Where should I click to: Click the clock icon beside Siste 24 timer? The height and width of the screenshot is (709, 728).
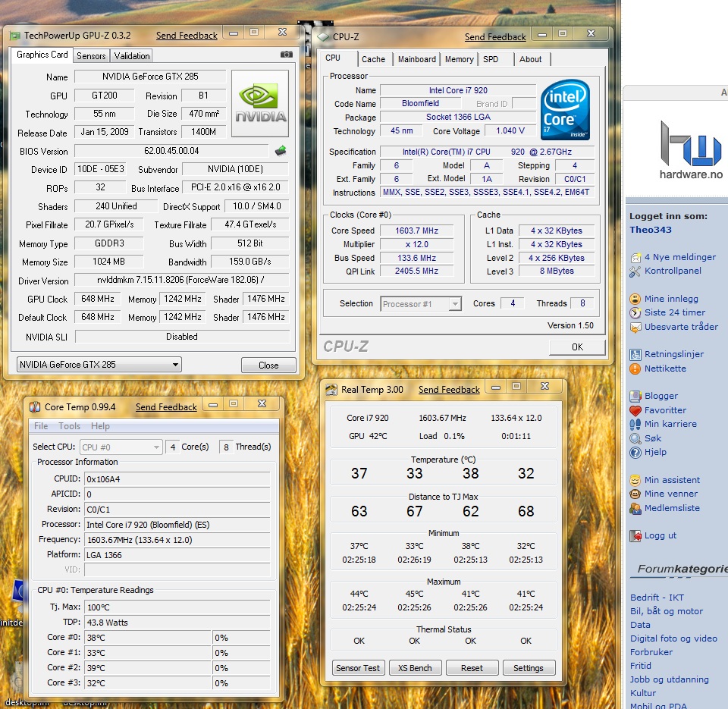pos(635,313)
